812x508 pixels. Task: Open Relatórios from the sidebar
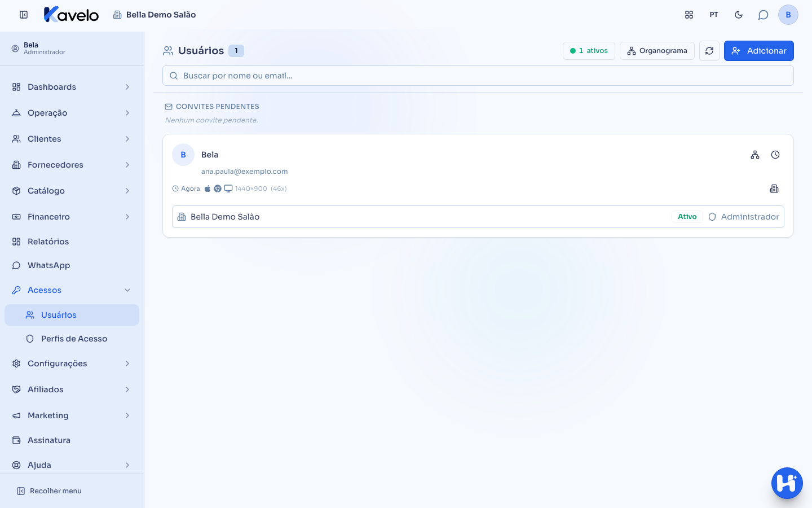pos(72,242)
